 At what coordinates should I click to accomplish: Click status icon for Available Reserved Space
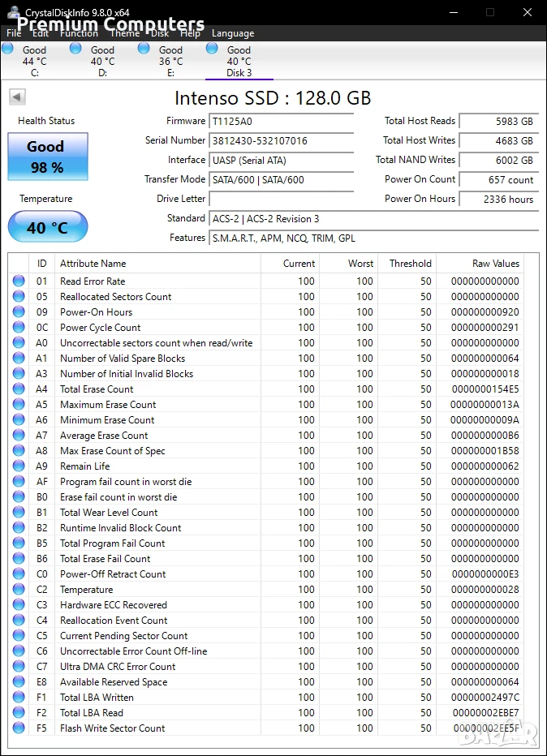pos(19,681)
